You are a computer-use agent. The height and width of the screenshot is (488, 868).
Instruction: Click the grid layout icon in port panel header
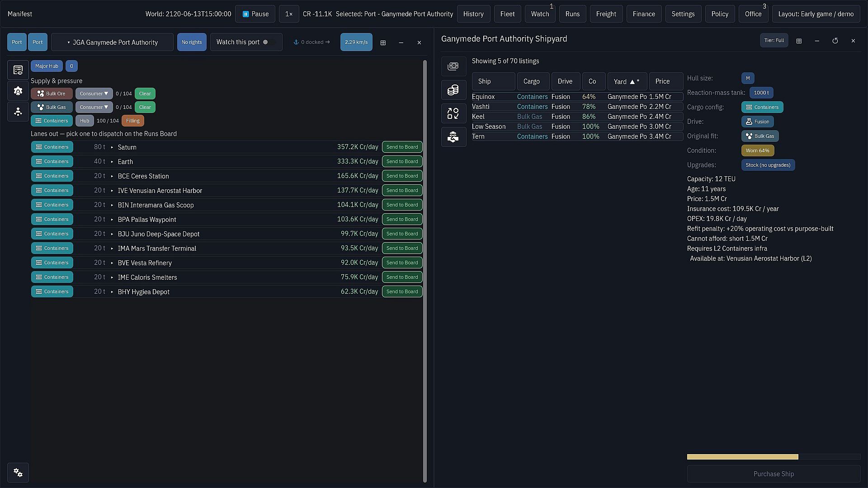click(383, 42)
